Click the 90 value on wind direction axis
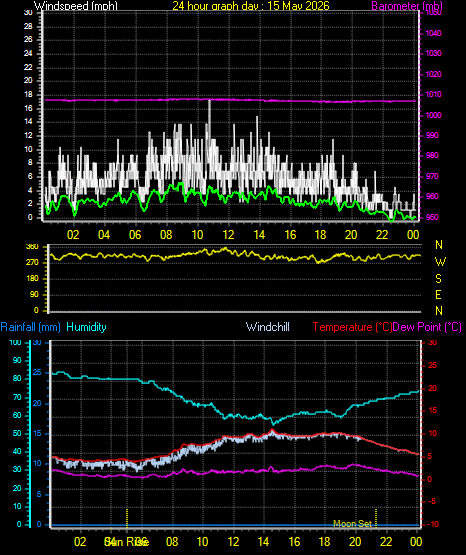 34,294
